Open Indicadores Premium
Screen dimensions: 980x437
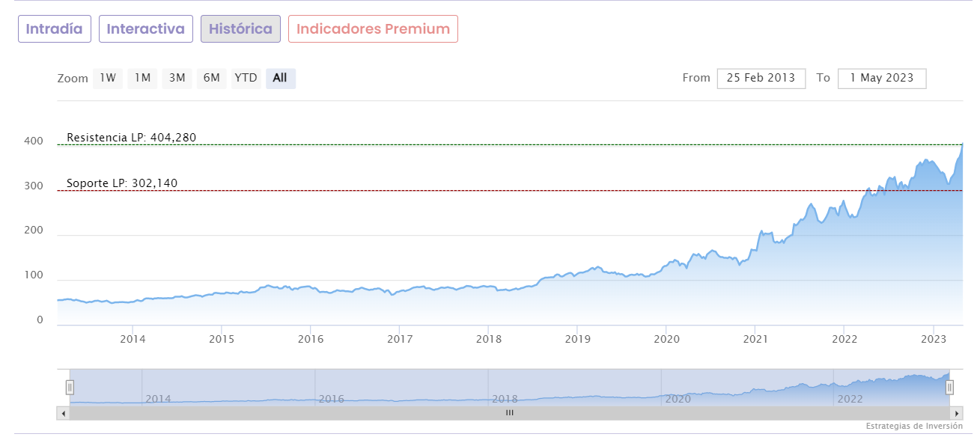tap(373, 29)
